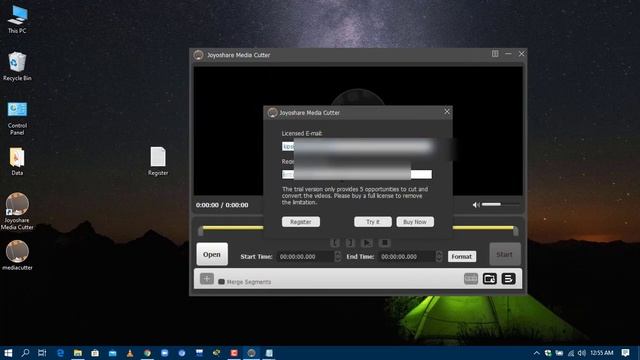
Task: Open the output folder icon
Action: 489,279
